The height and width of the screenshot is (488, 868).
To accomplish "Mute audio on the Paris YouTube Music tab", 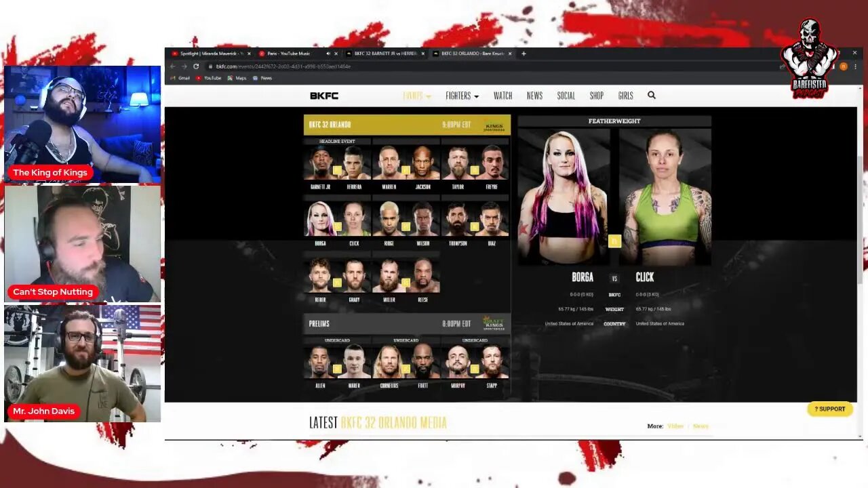I will coord(328,54).
